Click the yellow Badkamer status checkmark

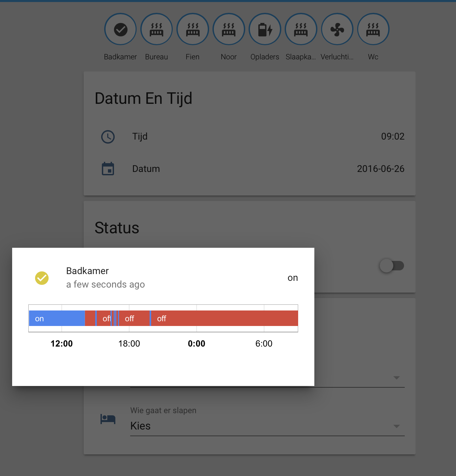tap(42, 278)
